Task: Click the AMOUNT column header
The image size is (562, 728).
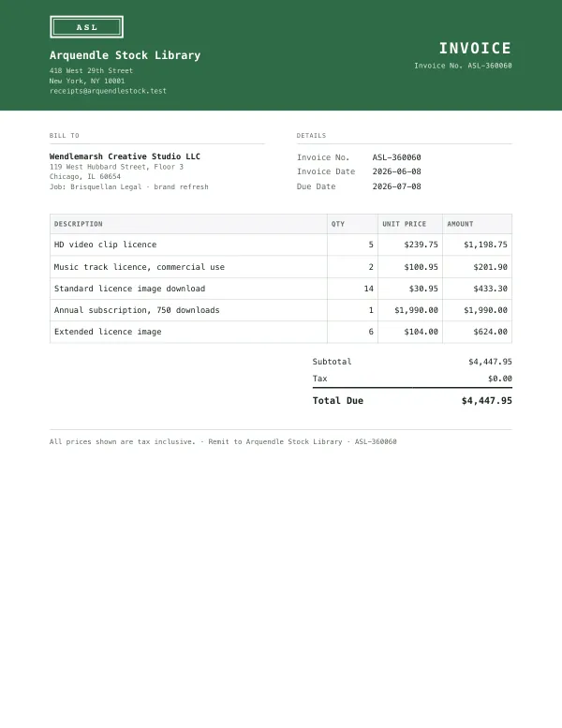Action: [460, 224]
